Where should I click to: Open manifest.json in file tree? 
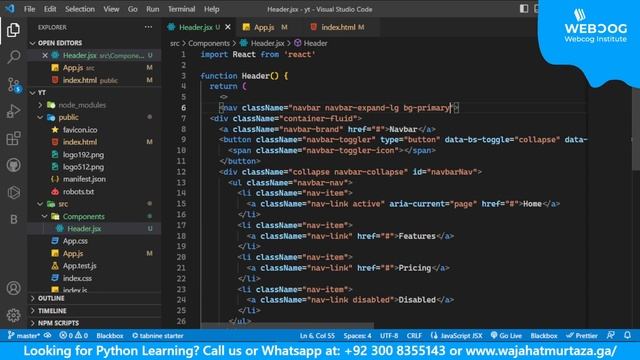click(x=84, y=179)
